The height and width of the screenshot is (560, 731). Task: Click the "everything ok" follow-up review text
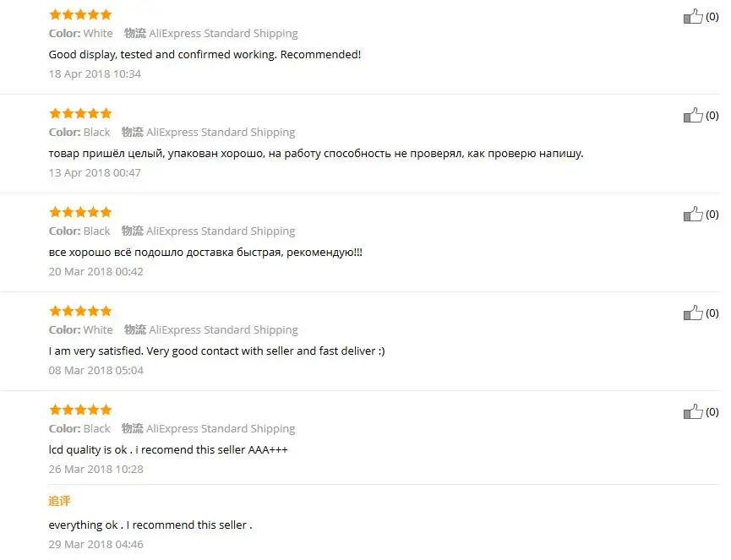[150, 525]
